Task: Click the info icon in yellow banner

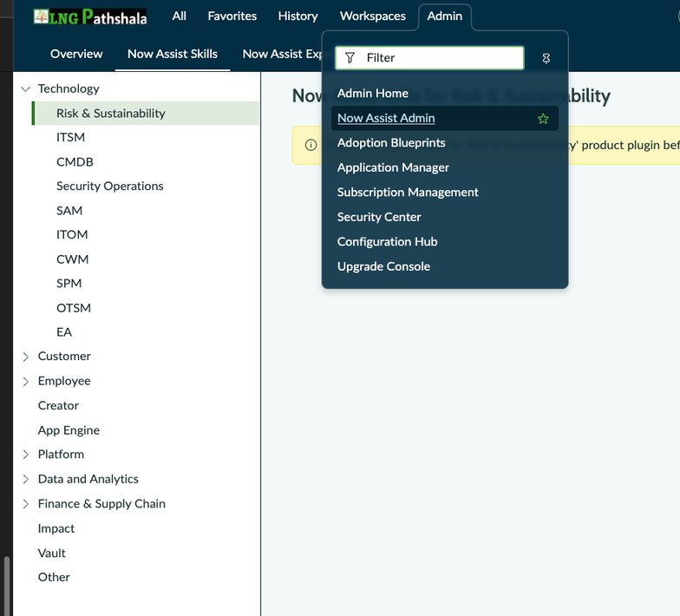Action: point(311,145)
